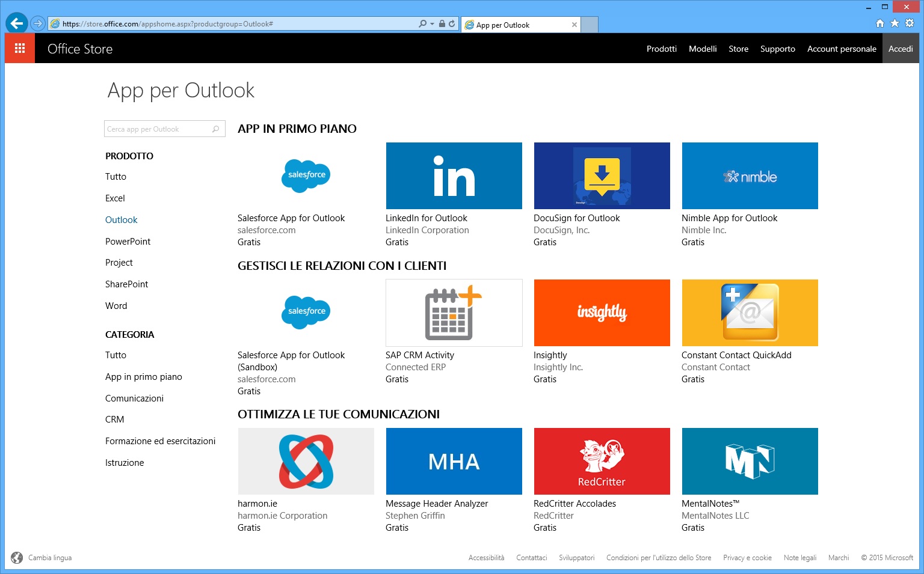Select Store in the top navigation
This screenshot has height=574, width=924.
pos(739,49)
